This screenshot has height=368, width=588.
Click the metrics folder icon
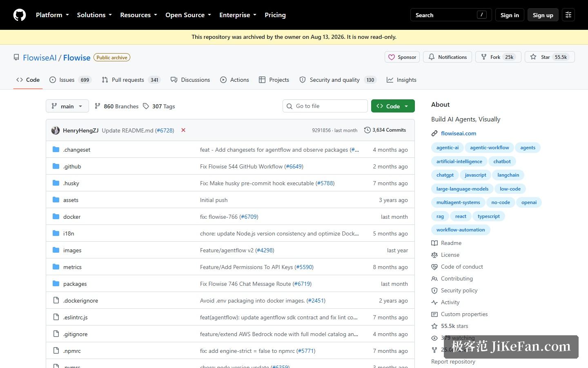point(56,267)
